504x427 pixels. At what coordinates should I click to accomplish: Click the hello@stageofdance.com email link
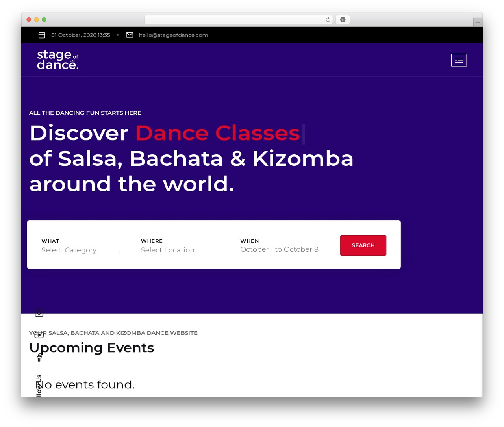[173, 35]
